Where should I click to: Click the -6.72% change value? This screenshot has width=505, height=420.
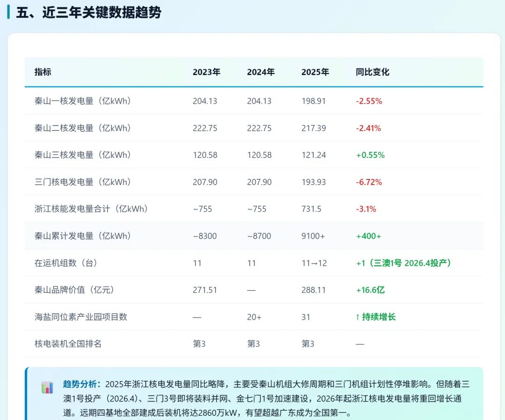(x=369, y=182)
